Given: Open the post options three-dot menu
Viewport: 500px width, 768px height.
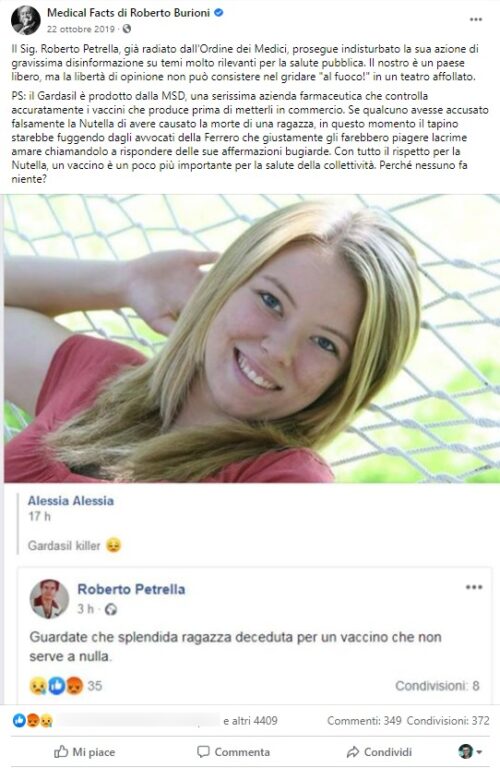Looking at the screenshot, I should 476,20.
